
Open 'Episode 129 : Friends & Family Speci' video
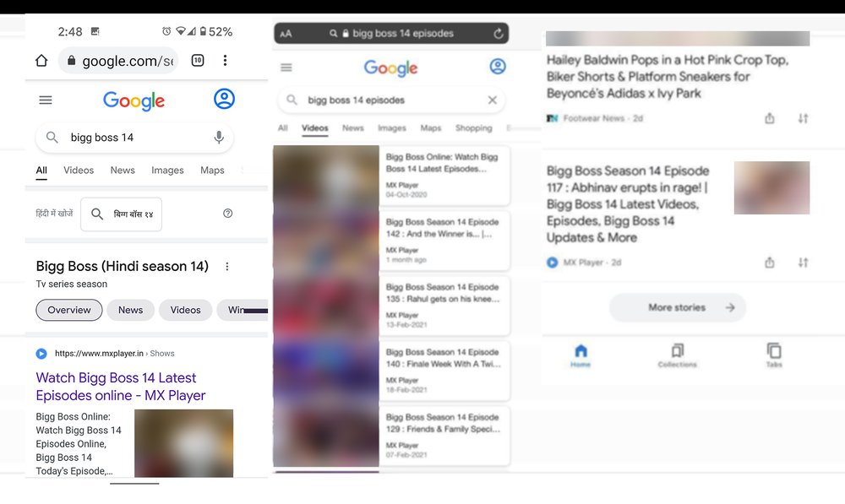pyautogui.click(x=444, y=436)
